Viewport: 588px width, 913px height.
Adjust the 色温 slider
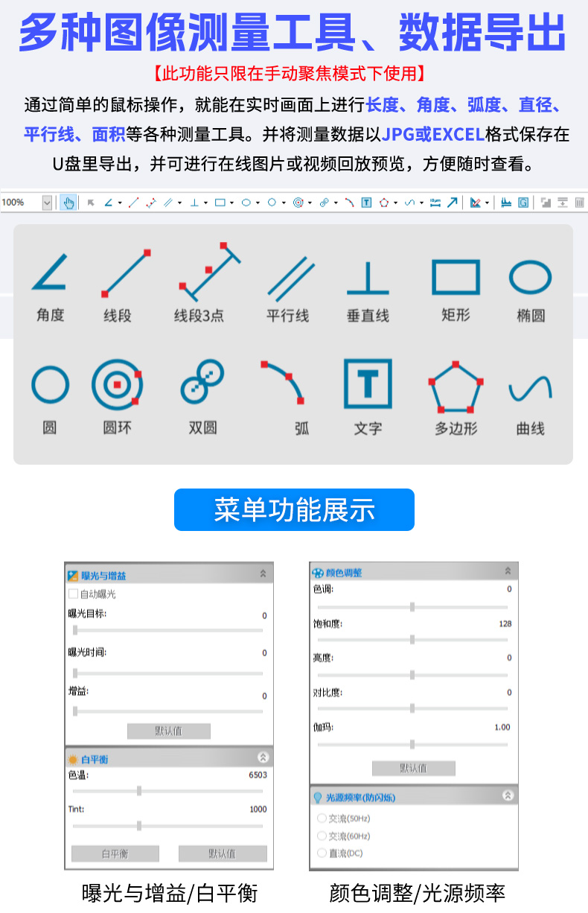point(168,791)
